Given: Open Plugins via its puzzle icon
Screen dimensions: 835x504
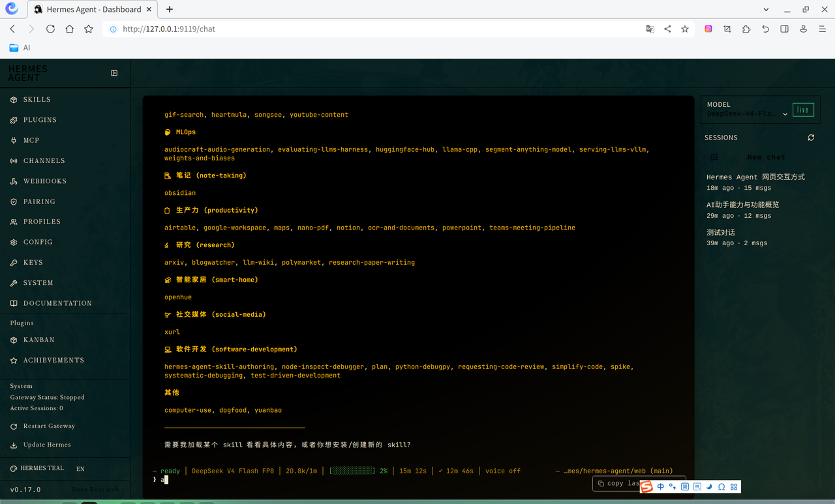Looking at the screenshot, I should click(14, 120).
